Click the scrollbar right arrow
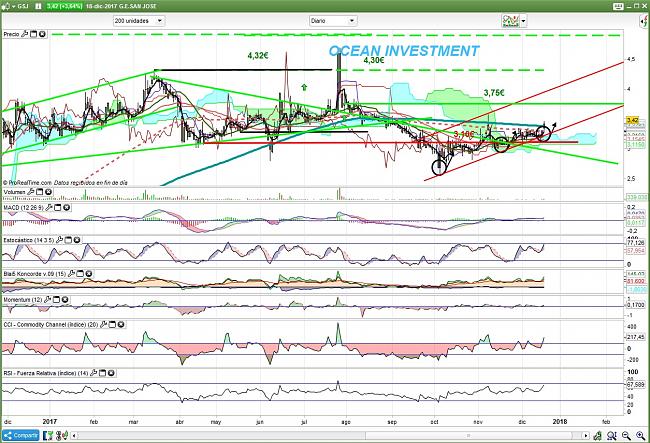This screenshot has width=650, height=443. (586, 436)
